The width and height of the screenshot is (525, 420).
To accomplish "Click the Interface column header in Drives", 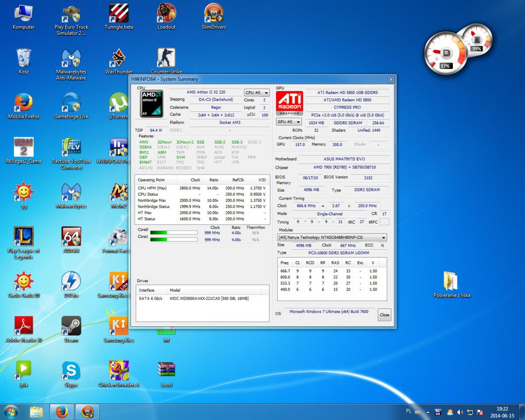I will point(151,290).
